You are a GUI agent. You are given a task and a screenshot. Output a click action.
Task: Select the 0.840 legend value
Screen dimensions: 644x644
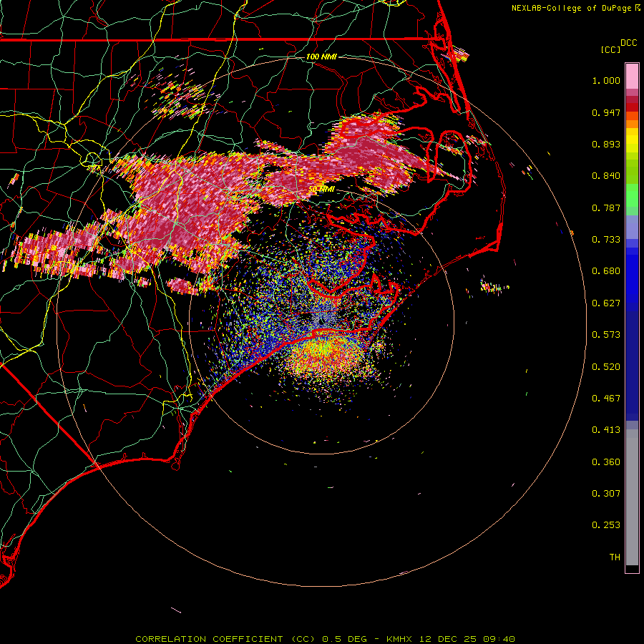(606, 176)
